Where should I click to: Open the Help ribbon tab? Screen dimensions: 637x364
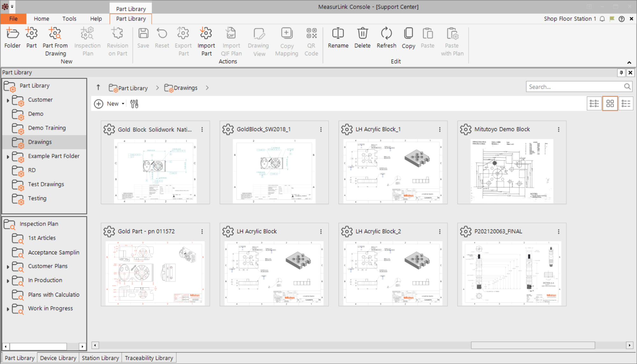[96, 19]
